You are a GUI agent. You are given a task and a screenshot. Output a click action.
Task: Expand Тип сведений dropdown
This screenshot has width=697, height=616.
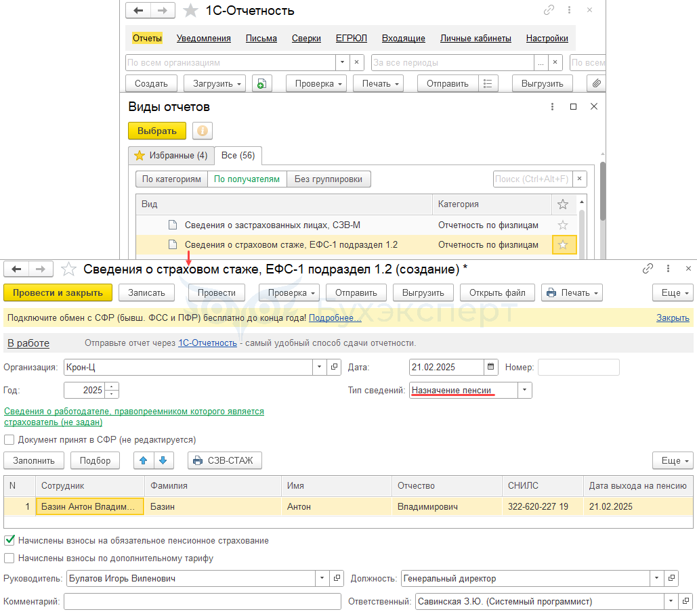coord(524,390)
